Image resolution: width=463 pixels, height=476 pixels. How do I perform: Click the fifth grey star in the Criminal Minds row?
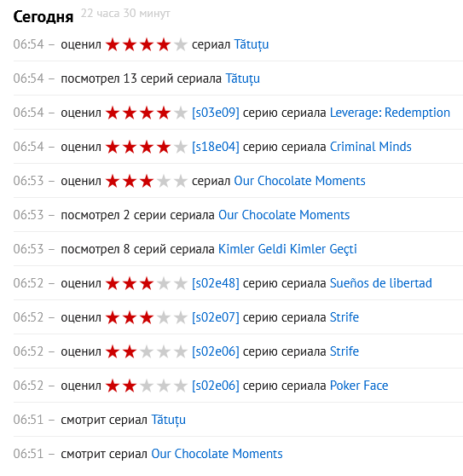[x=181, y=148]
